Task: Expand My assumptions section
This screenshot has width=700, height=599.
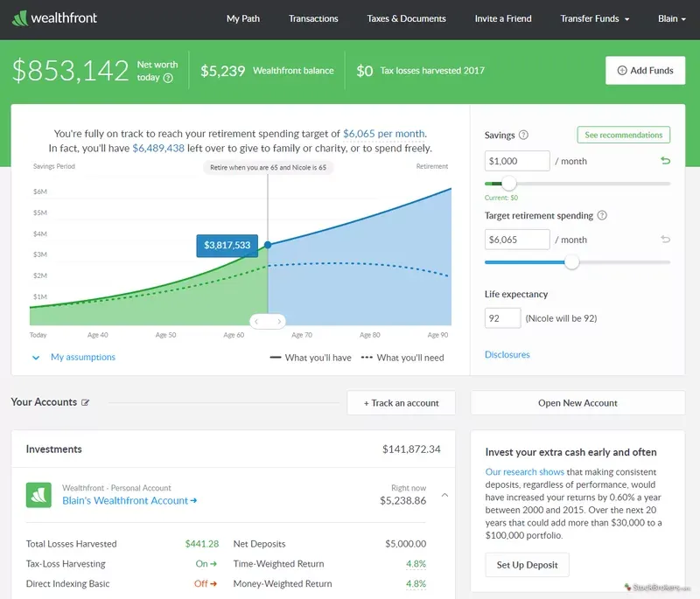Action: coord(74,358)
